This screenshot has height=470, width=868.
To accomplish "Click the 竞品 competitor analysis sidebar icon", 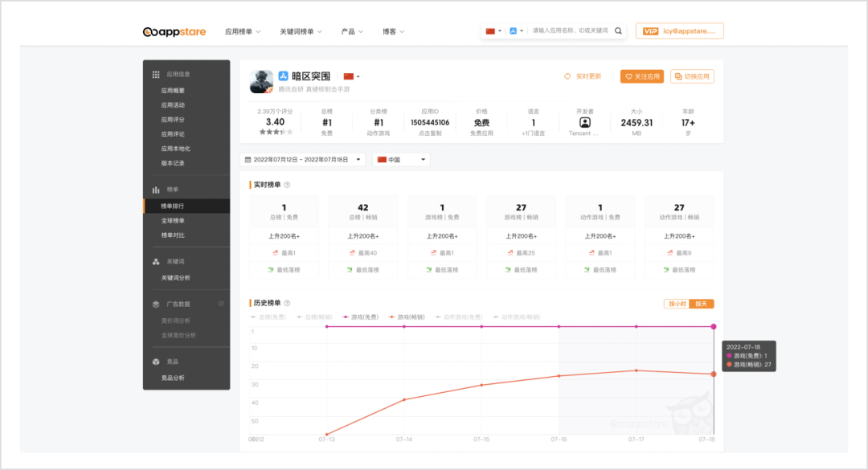I will click(157, 361).
